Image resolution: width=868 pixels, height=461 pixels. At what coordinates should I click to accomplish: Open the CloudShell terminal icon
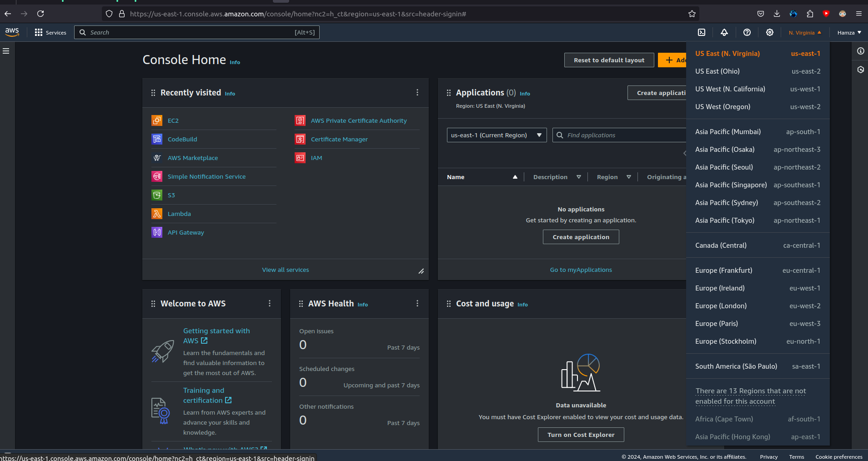click(702, 32)
